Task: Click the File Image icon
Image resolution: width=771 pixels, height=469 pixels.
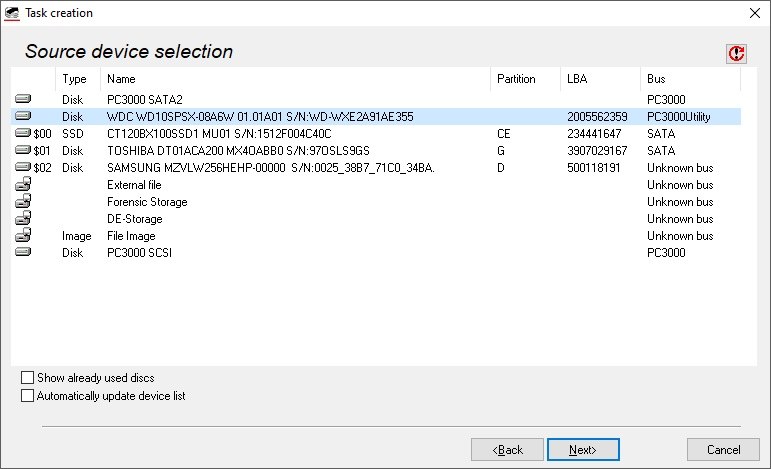Action: (23, 236)
